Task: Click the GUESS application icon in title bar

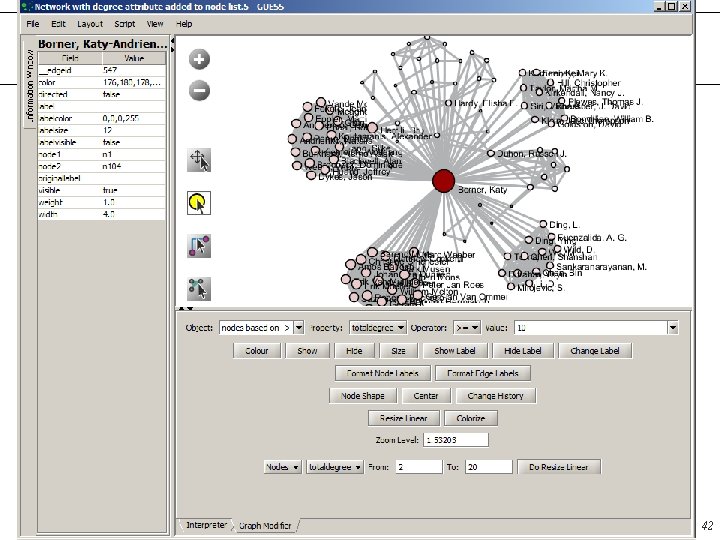Action: click(27, 6)
